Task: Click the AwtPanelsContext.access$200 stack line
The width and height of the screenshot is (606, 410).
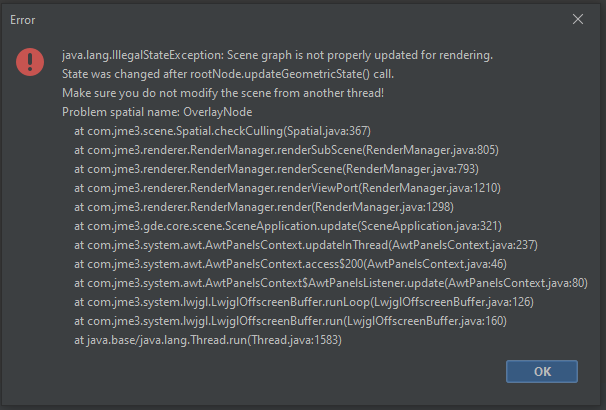Action: pyautogui.click(x=290, y=264)
